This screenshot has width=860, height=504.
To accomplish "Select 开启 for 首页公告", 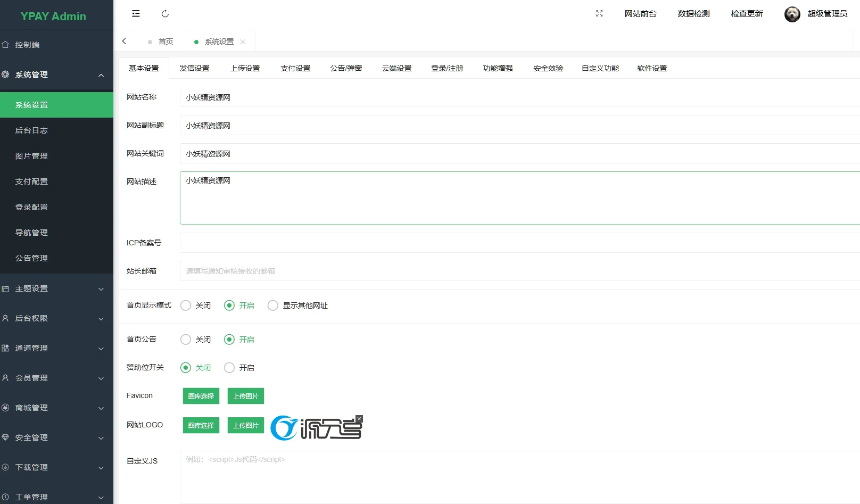I will click(x=239, y=340).
